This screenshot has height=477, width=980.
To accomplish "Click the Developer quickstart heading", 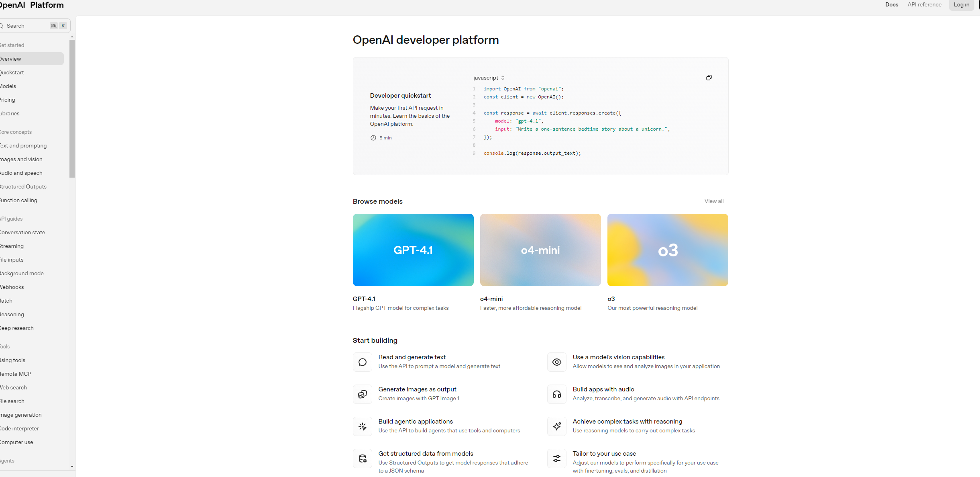I will (400, 96).
